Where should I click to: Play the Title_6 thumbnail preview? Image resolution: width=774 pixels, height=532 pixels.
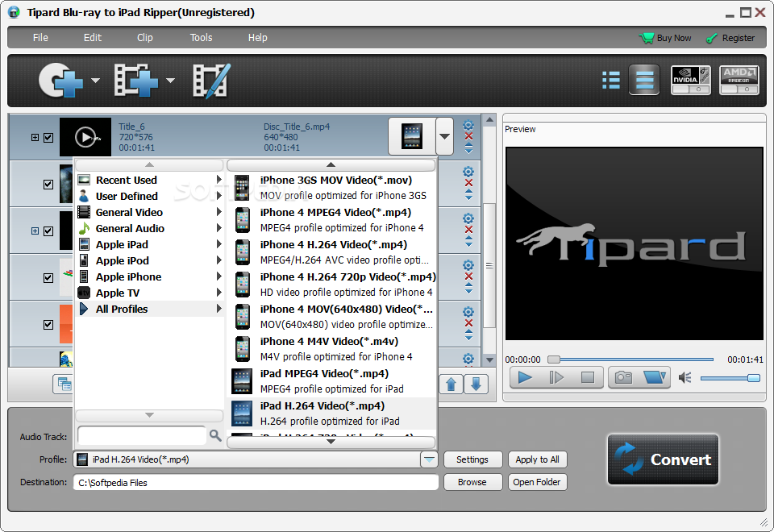pyautogui.click(x=85, y=137)
